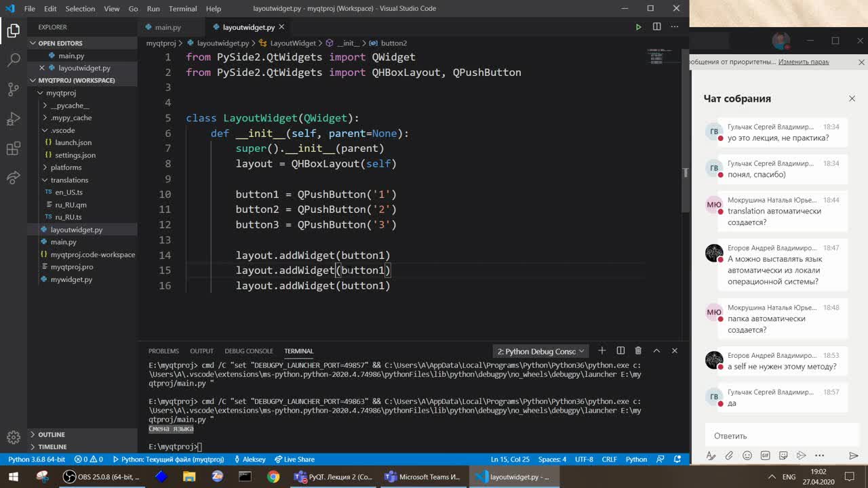Switch to the Problems panel tab
868x488 pixels.
point(163,351)
